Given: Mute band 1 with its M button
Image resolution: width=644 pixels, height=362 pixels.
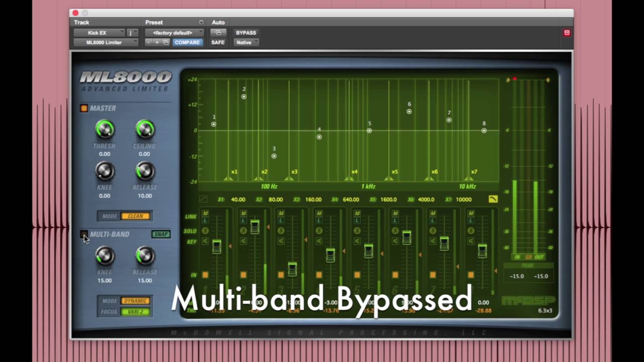Looking at the screenshot, I should point(205,214).
